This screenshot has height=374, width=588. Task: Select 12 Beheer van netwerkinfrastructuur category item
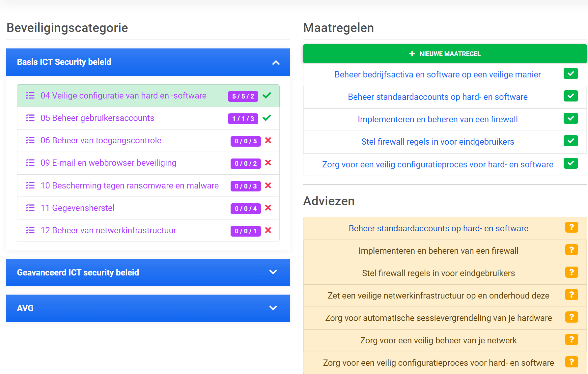click(148, 231)
